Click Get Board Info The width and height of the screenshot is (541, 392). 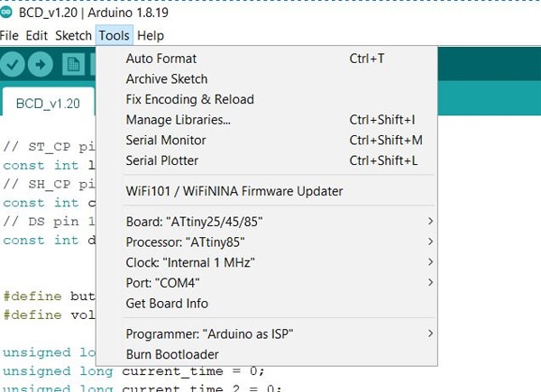tap(167, 304)
